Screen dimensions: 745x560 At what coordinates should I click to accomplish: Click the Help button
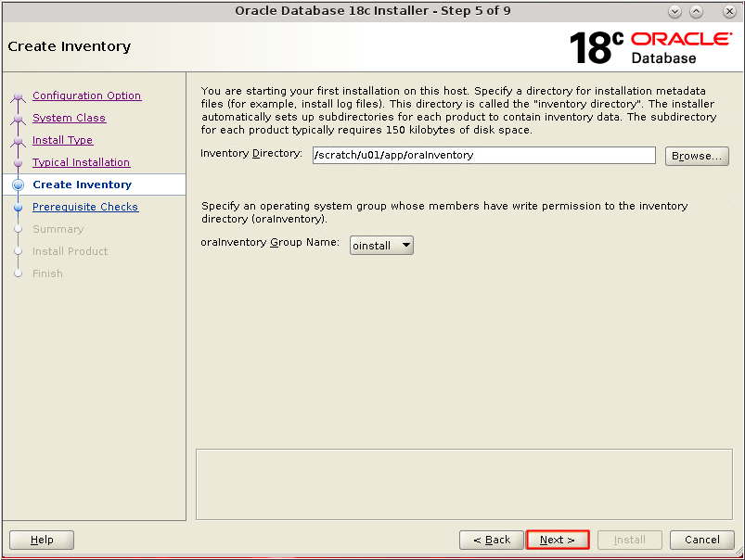[x=42, y=540]
